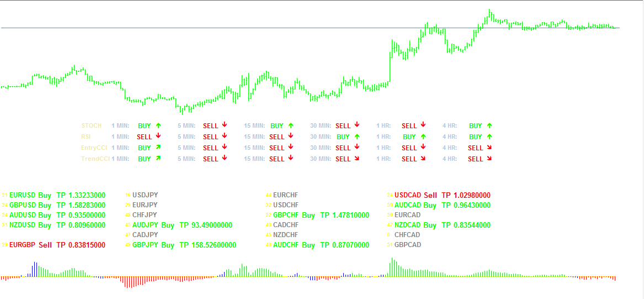Click the down arrow beside EntryCCI 30 MIN SELL
Screen dimensions: 644x299
(357, 147)
